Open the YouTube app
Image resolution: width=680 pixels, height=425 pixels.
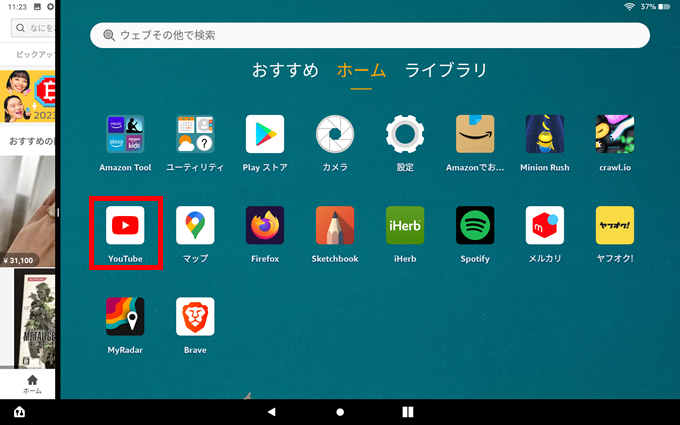pyautogui.click(x=125, y=225)
